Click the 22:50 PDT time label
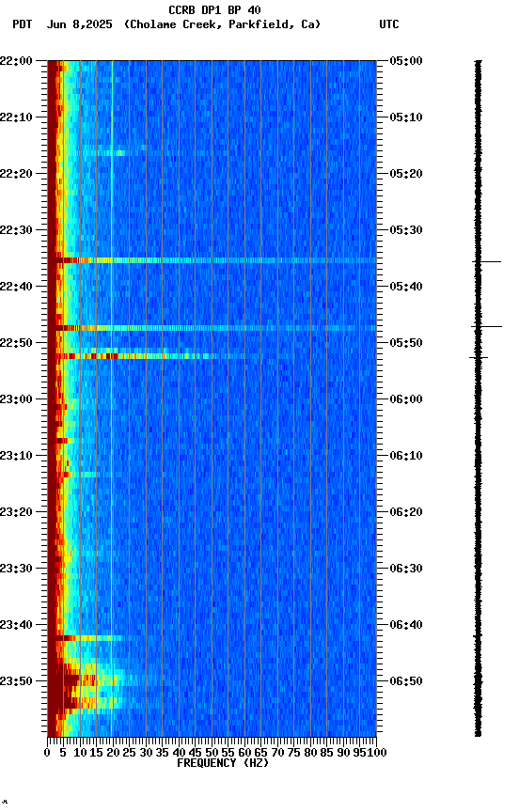The width and height of the screenshot is (519, 812). tap(16, 343)
